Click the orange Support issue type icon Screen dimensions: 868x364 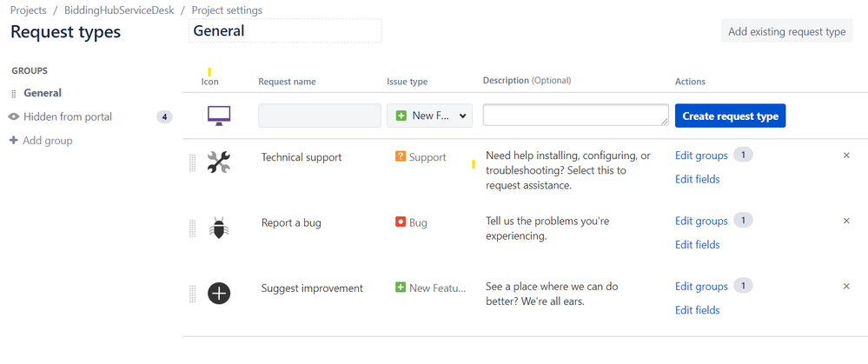pyautogui.click(x=401, y=156)
